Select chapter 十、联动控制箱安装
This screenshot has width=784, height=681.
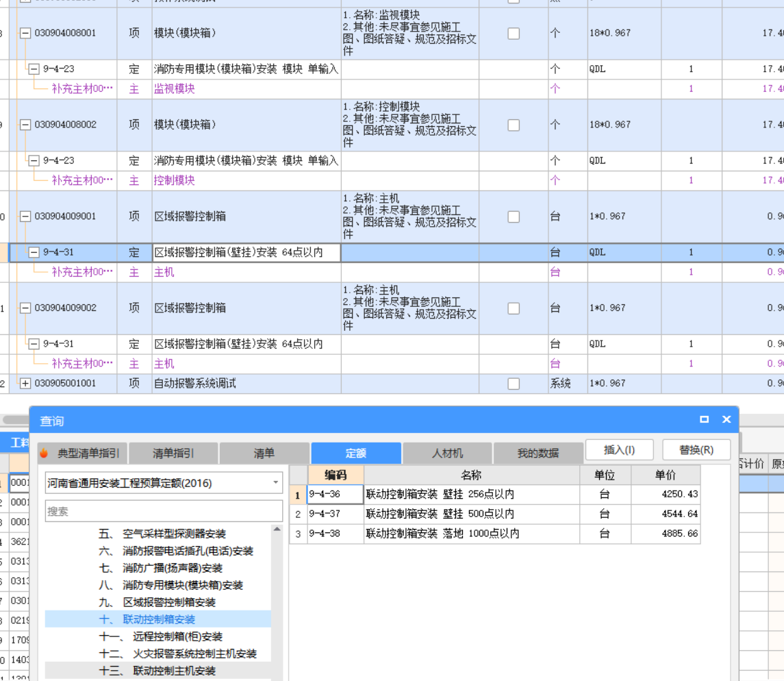[x=147, y=619]
